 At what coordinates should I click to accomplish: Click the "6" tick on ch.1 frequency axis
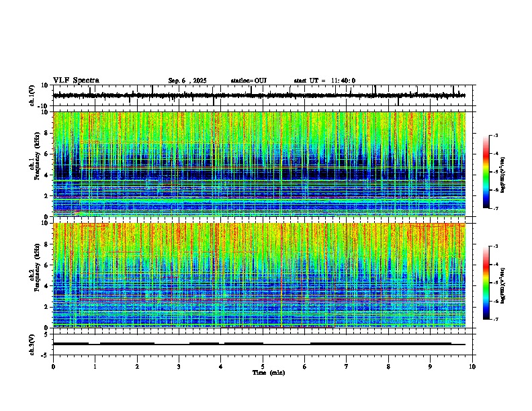click(x=47, y=154)
